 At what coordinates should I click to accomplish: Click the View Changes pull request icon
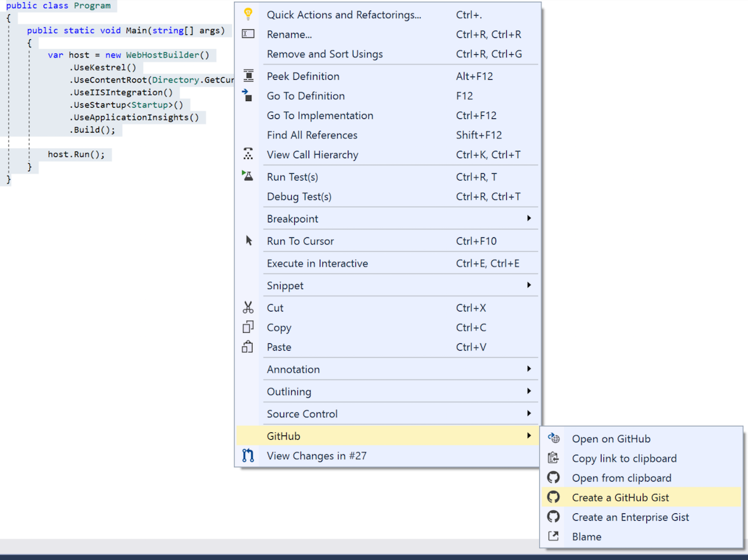tap(248, 455)
